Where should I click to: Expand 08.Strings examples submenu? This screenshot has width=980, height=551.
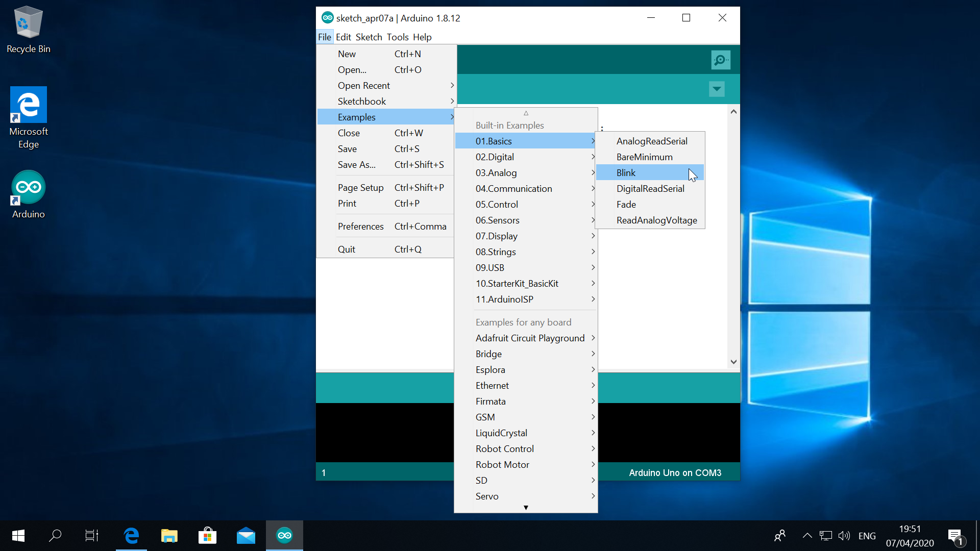pyautogui.click(x=526, y=252)
